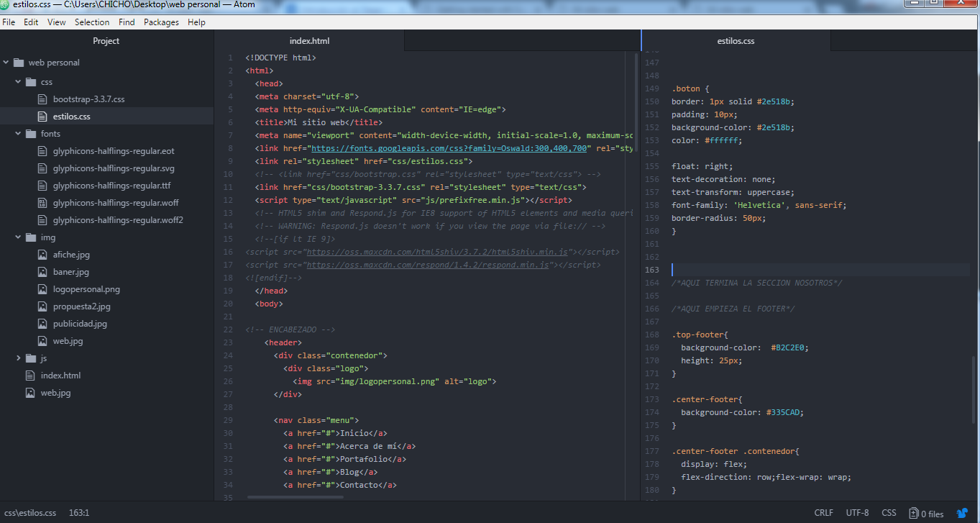The height and width of the screenshot is (523, 980).
Task: Click the js folder icon
Action: (x=31, y=358)
